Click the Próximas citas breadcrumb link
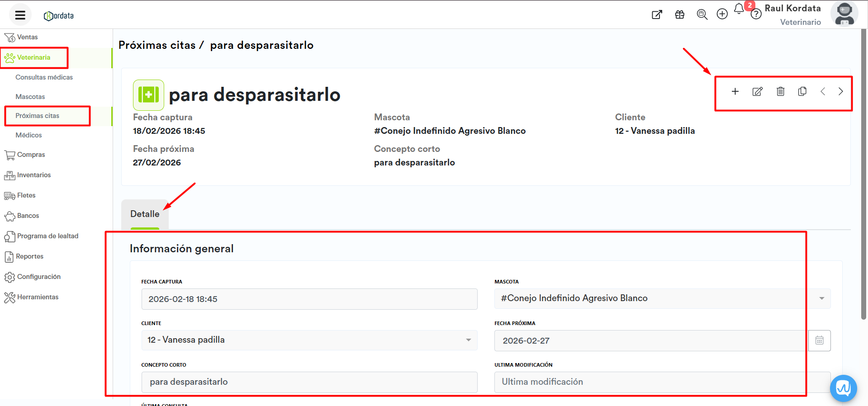868x406 pixels. pyautogui.click(x=157, y=45)
